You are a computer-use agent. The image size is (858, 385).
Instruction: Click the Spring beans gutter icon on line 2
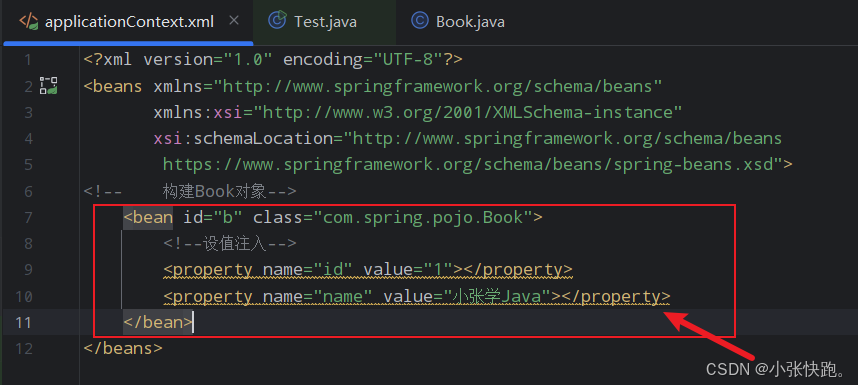(x=49, y=86)
